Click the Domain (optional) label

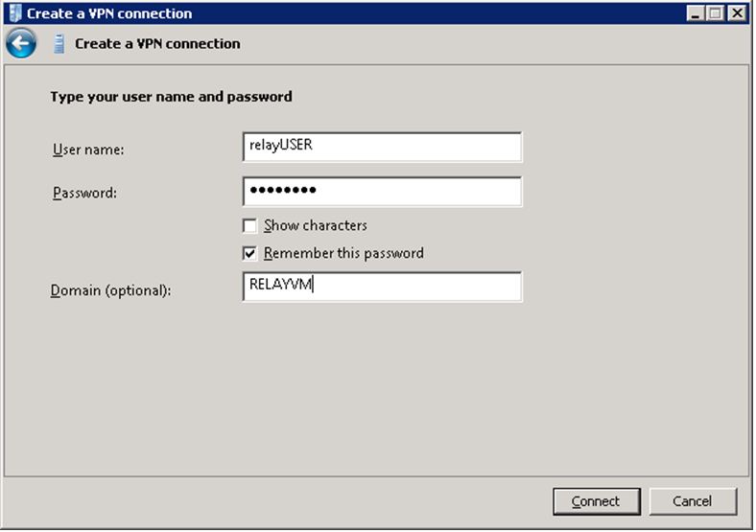tap(111, 290)
